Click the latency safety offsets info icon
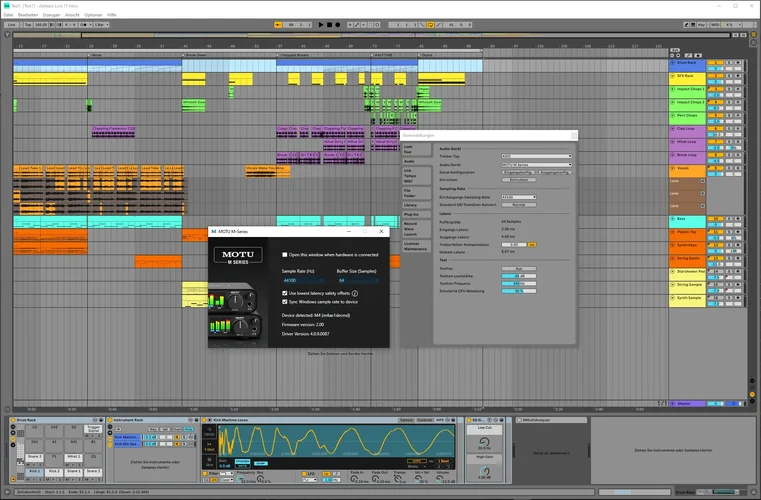This screenshot has width=761, height=500. pyautogui.click(x=355, y=293)
